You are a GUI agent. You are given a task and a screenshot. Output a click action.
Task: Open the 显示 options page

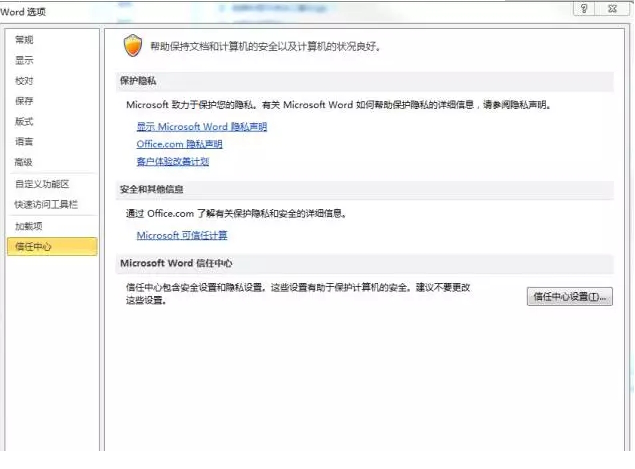(24, 60)
